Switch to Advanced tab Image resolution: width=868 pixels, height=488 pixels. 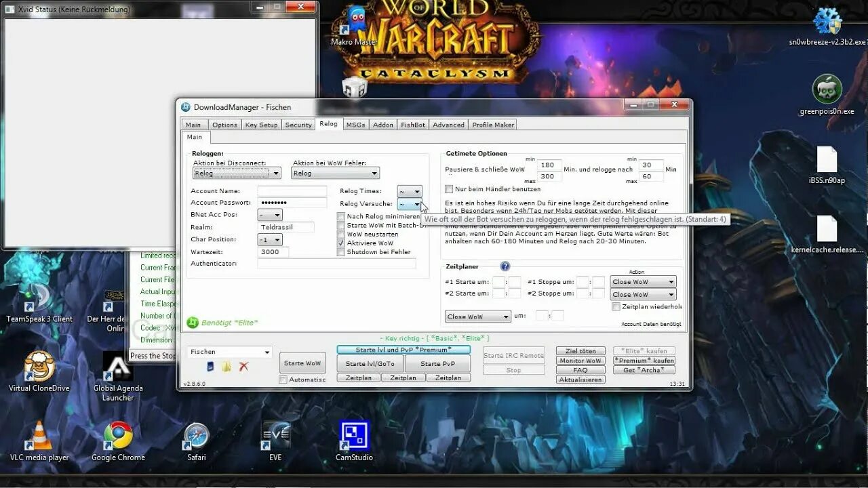448,125
